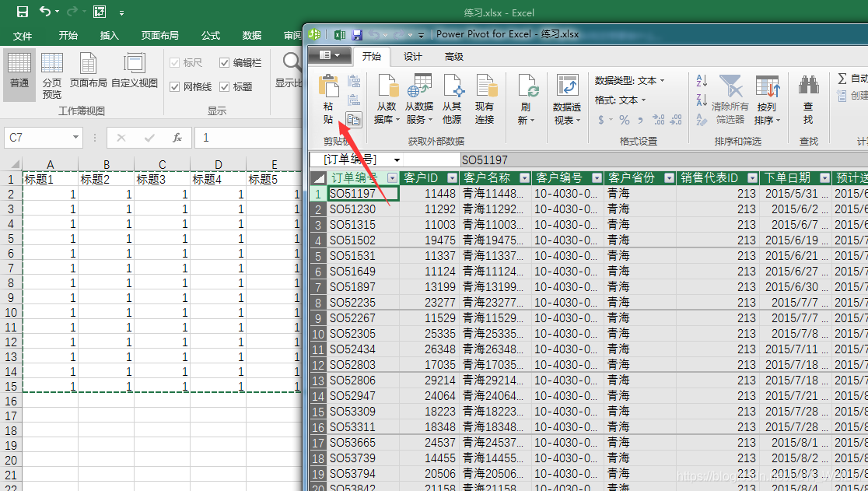Click the Excel formula bar input containing 1

248,137
